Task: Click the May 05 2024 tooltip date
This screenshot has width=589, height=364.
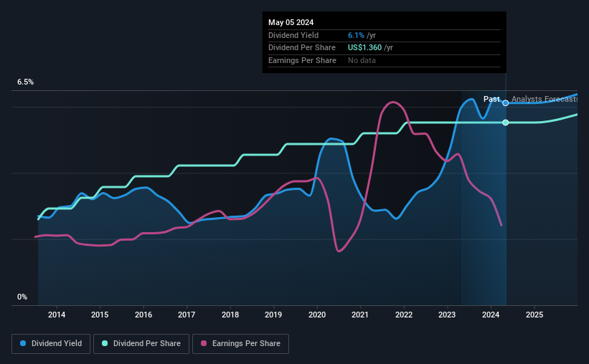Action: (x=291, y=22)
